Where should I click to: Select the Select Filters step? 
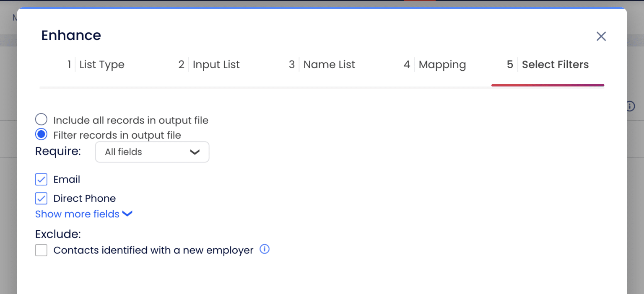(x=555, y=64)
